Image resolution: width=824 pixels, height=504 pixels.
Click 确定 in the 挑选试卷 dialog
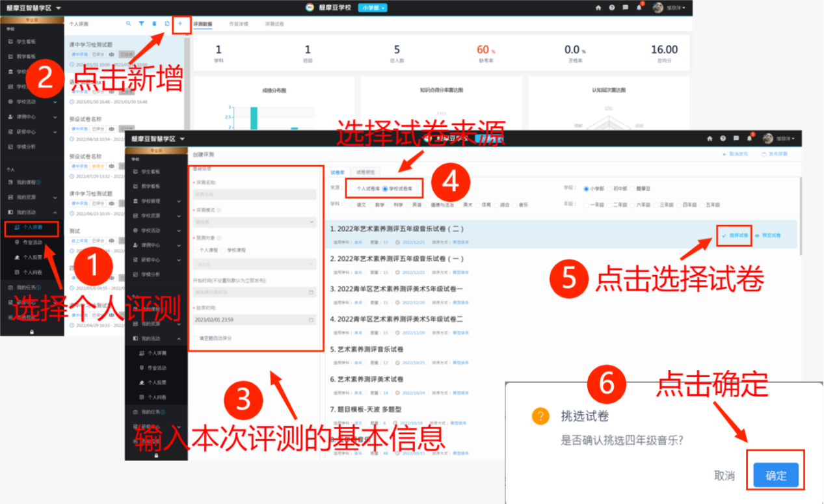(775, 475)
